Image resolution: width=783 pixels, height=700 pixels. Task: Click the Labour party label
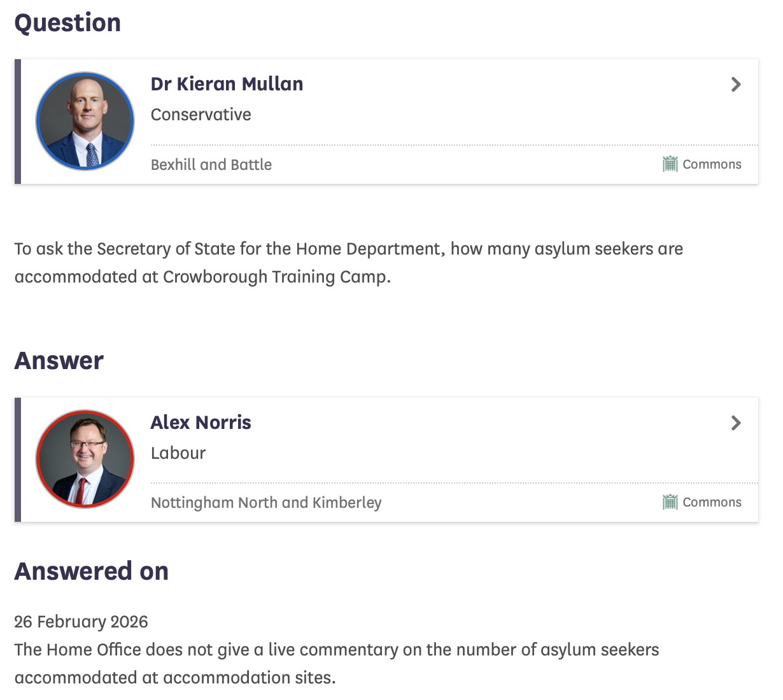[x=178, y=453]
